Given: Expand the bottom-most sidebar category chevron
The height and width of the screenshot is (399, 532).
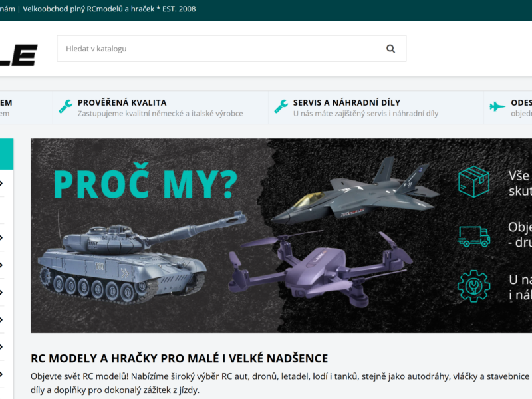Looking at the screenshot, I should coord(1,374).
